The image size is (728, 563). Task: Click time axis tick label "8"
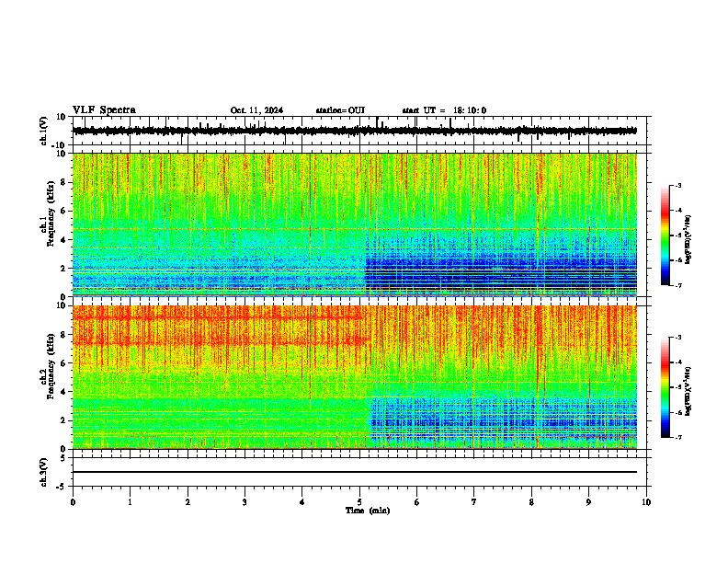(x=531, y=502)
